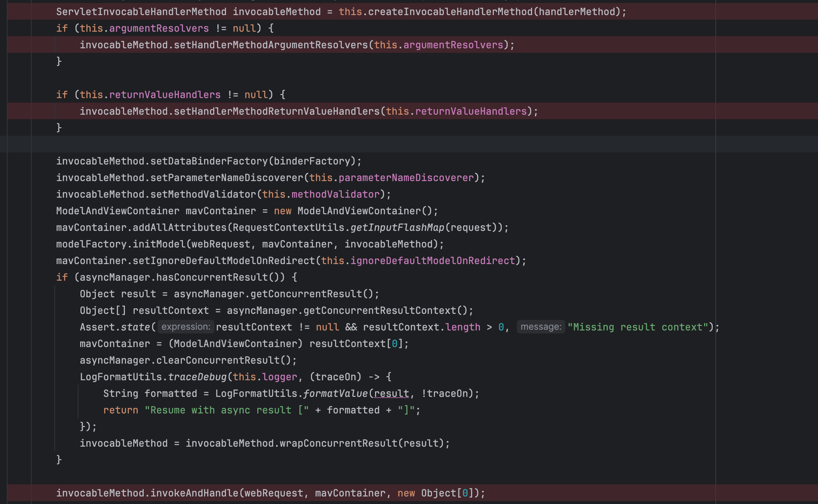Click formatted variable in the String declaration
This screenshot has width=818, height=504.
point(171,393)
